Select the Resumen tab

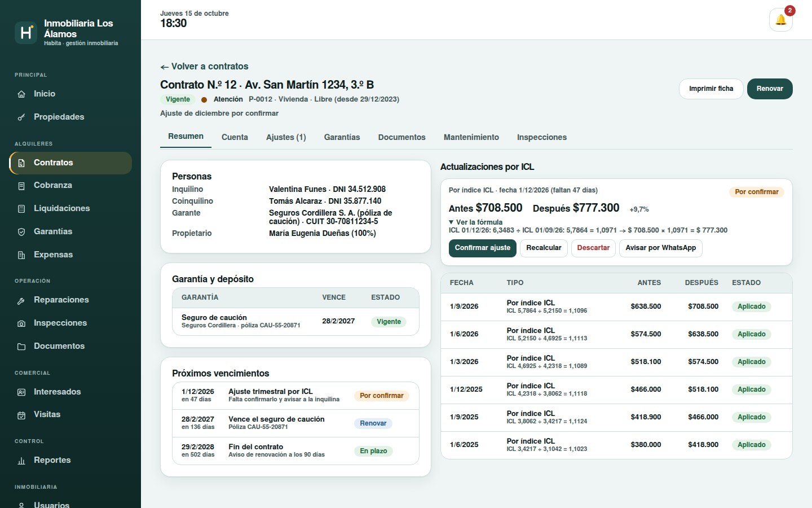click(186, 137)
